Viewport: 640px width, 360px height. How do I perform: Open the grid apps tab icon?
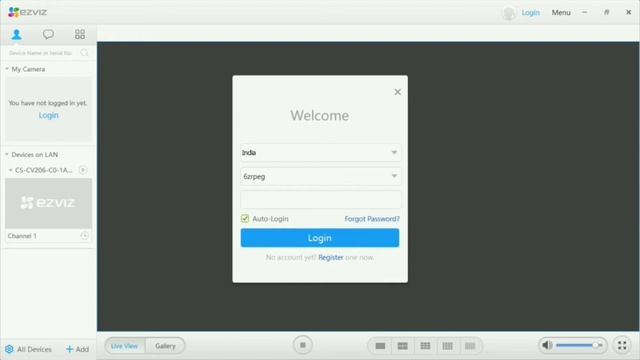(x=80, y=34)
